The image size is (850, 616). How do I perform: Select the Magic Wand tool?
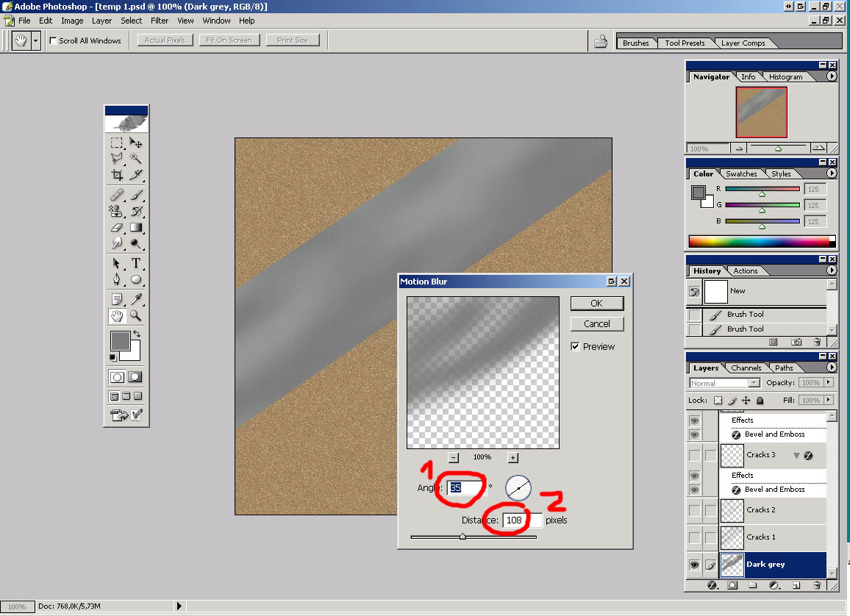pyautogui.click(x=136, y=158)
